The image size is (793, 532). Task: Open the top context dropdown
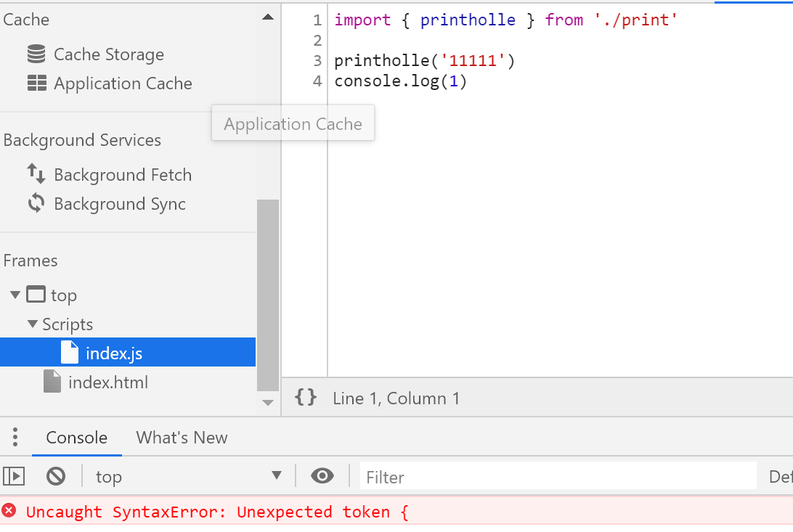pyautogui.click(x=189, y=476)
